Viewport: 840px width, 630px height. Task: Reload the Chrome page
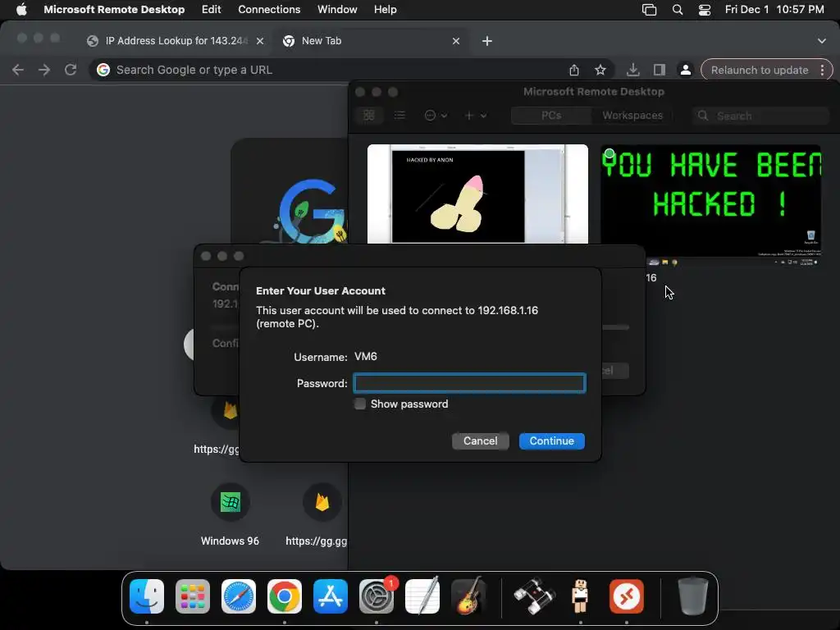[x=71, y=71]
